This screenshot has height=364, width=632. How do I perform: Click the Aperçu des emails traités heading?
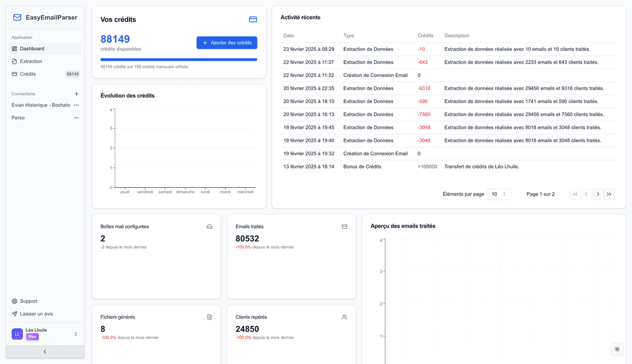403,226
